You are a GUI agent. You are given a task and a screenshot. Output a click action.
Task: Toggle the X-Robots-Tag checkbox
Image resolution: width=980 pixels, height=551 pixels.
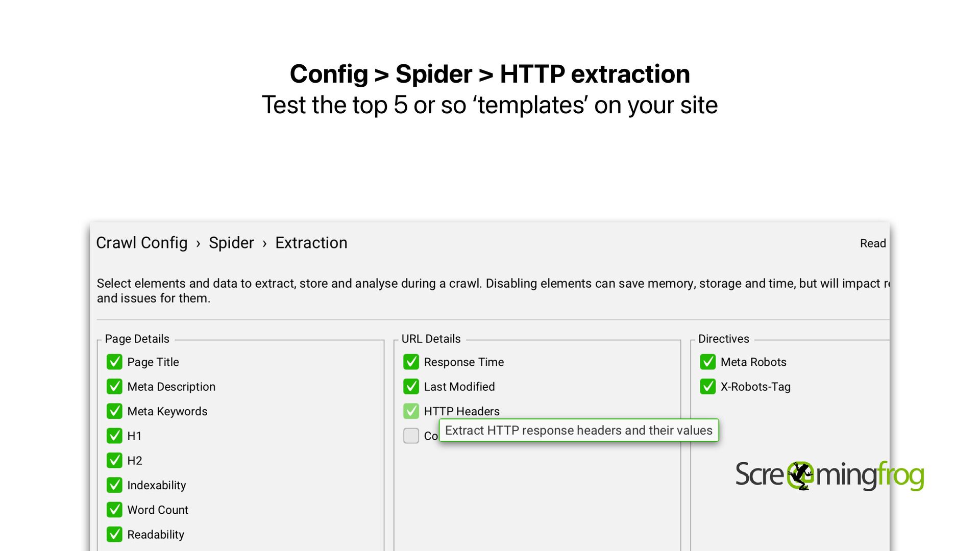(x=707, y=386)
